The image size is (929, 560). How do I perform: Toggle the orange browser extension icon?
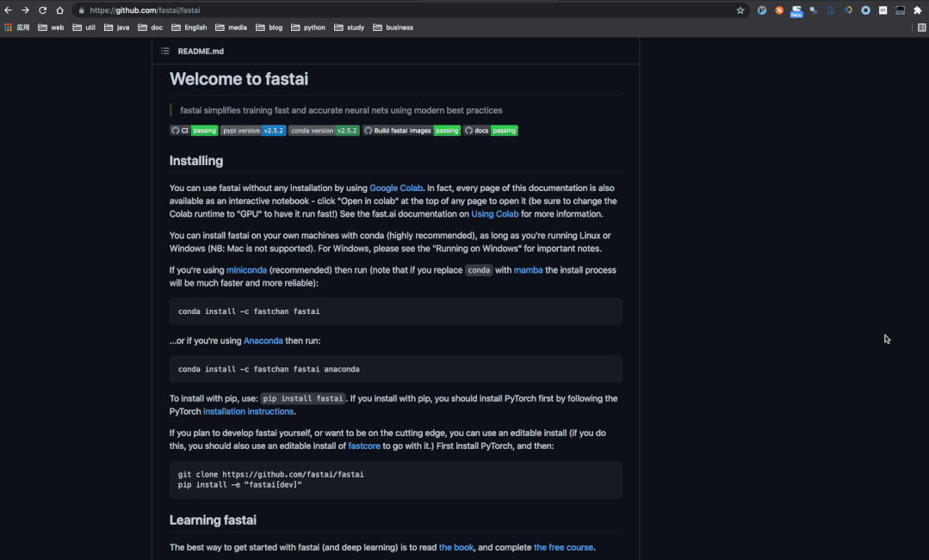[779, 9]
